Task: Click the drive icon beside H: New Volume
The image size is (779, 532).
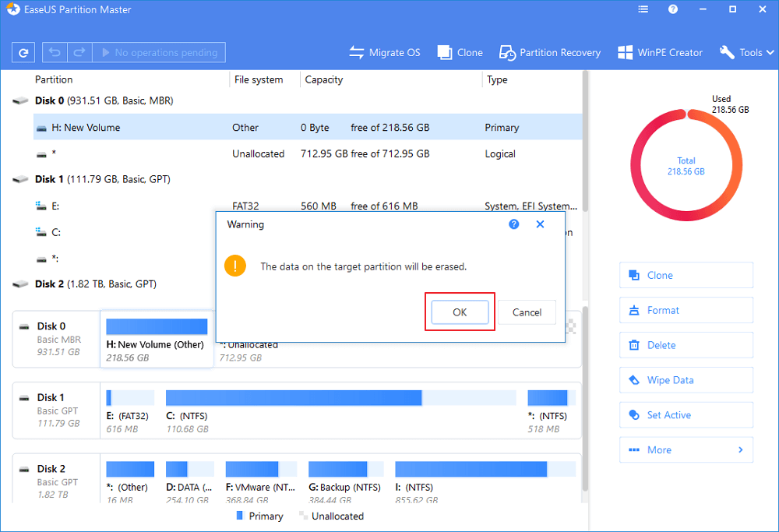Action: coord(42,129)
